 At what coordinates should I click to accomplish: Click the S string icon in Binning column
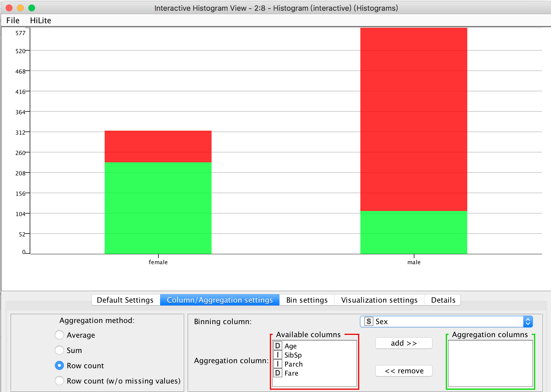coord(369,321)
